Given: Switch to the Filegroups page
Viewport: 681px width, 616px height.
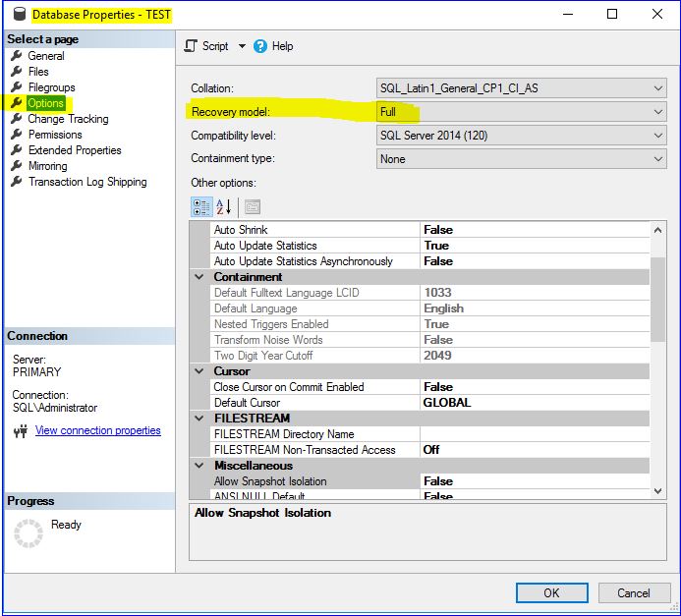Looking at the screenshot, I should [x=51, y=87].
